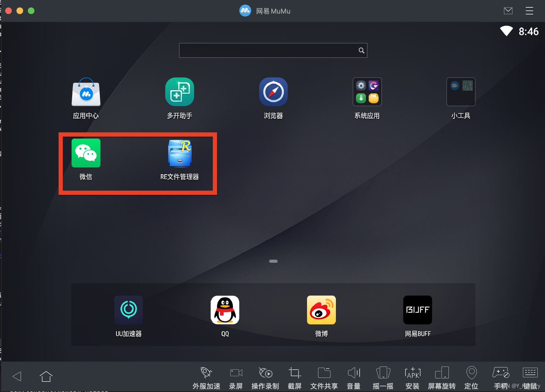Open 多开助手 multi-instance helper
The image size is (545, 392).
[x=180, y=92]
